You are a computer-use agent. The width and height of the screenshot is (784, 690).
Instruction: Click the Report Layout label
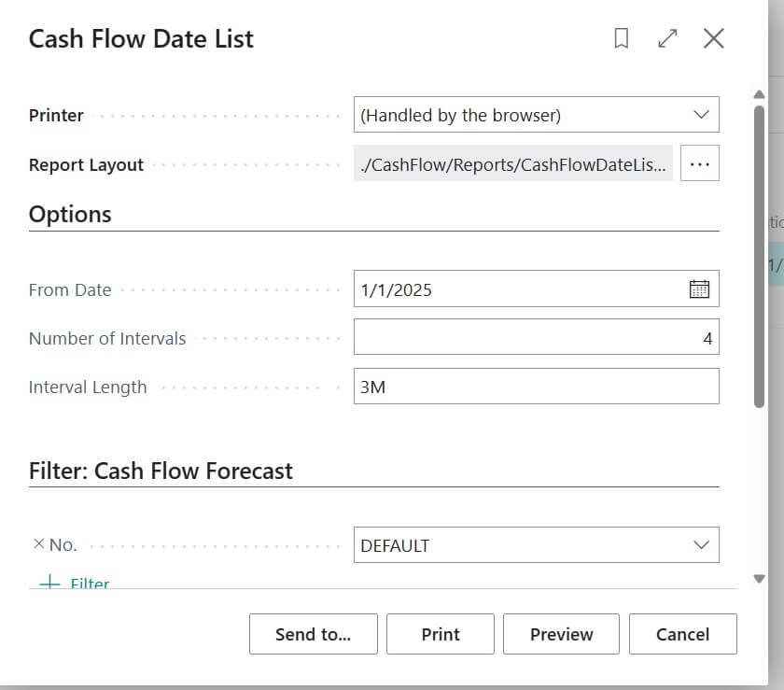[x=86, y=164]
